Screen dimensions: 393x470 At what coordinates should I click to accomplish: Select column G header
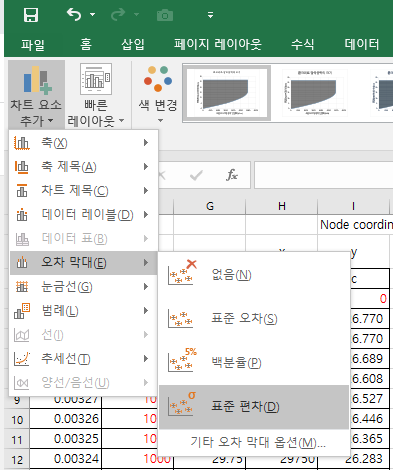pyautogui.click(x=210, y=206)
